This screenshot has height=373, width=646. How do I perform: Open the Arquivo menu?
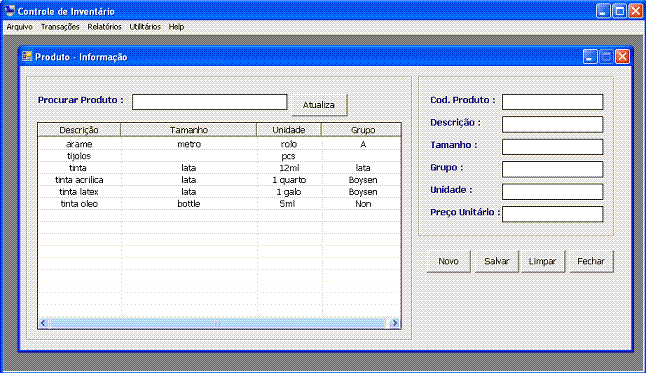click(x=19, y=27)
